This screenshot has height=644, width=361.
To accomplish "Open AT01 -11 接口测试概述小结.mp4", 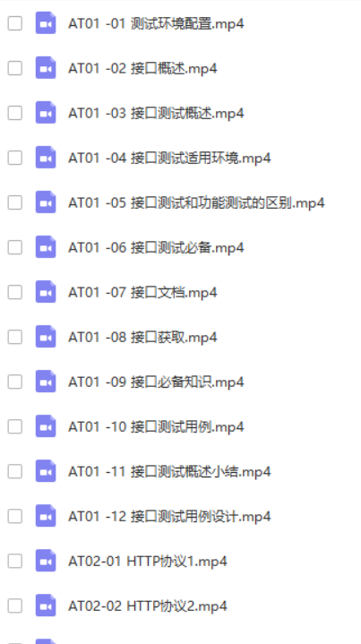I will point(169,471).
